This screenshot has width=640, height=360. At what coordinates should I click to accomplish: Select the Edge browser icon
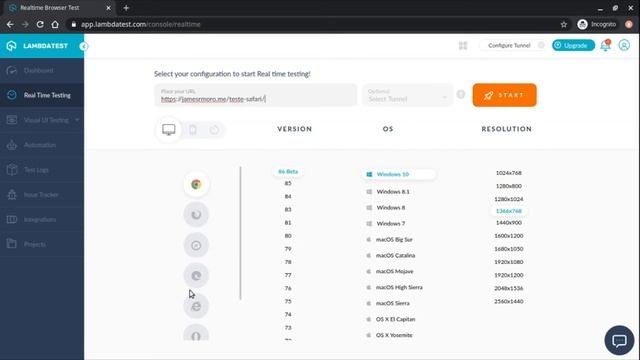coord(196,276)
